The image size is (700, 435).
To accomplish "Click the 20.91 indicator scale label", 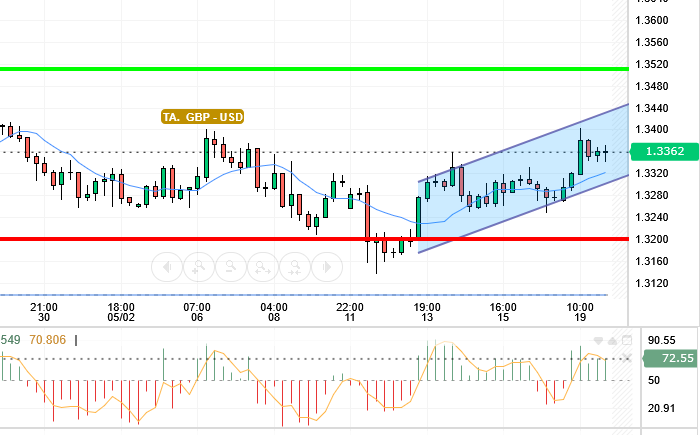I will (x=661, y=408).
